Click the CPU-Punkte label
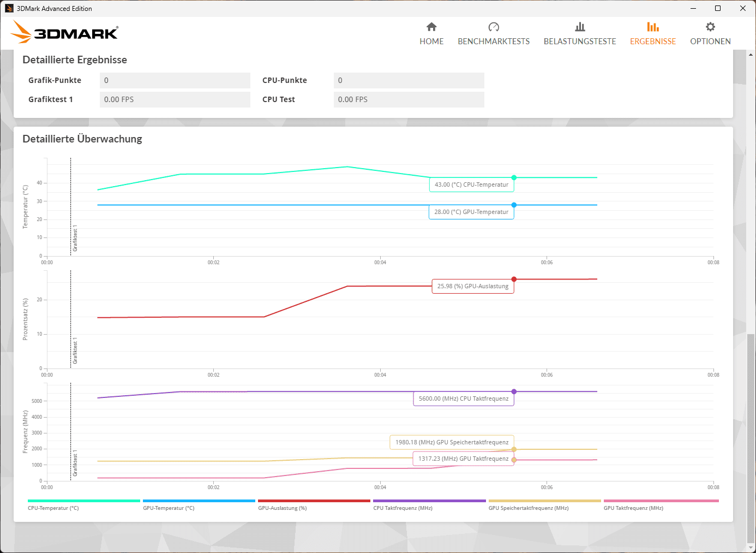Screen dimensions: 756x553 point(285,80)
